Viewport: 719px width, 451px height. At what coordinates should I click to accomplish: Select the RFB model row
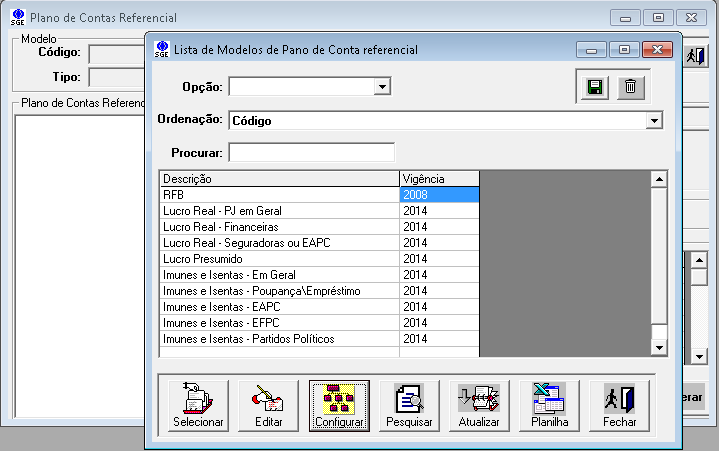click(x=279, y=195)
